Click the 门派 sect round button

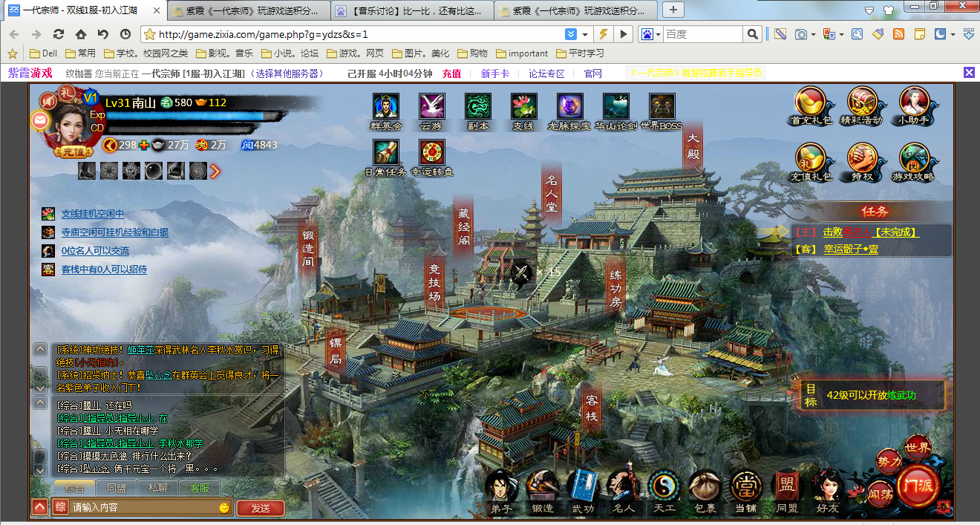917,486
